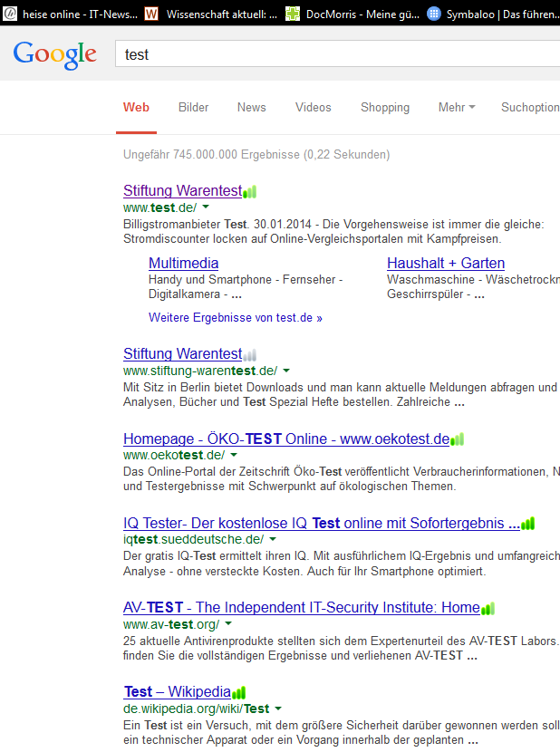The image size is (560, 752).
Task: Click the 25 aktuelle Antivirenprodukte snippet
Action: [342, 649]
